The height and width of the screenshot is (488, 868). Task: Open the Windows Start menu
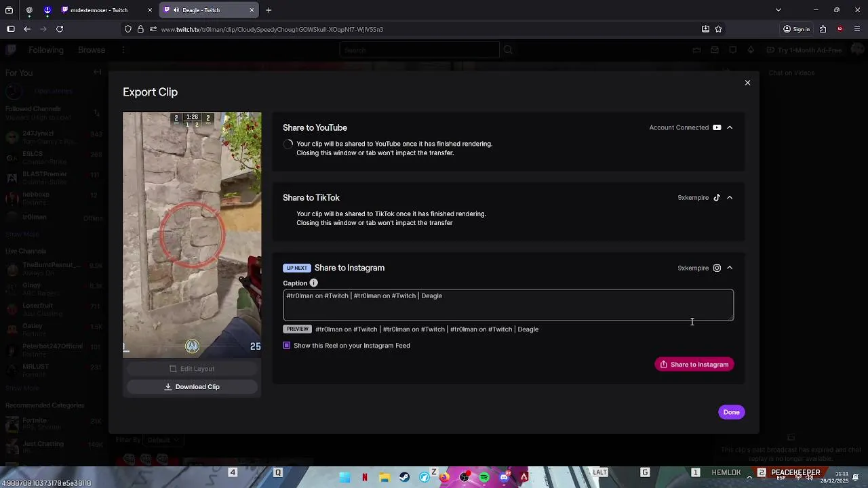click(x=344, y=477)
